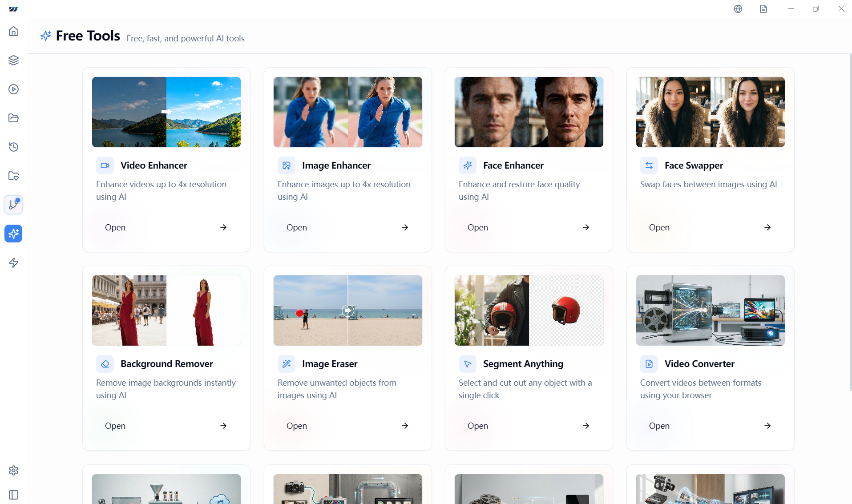Select the active Free Tools sparkle icon

(x=13, y=234)
